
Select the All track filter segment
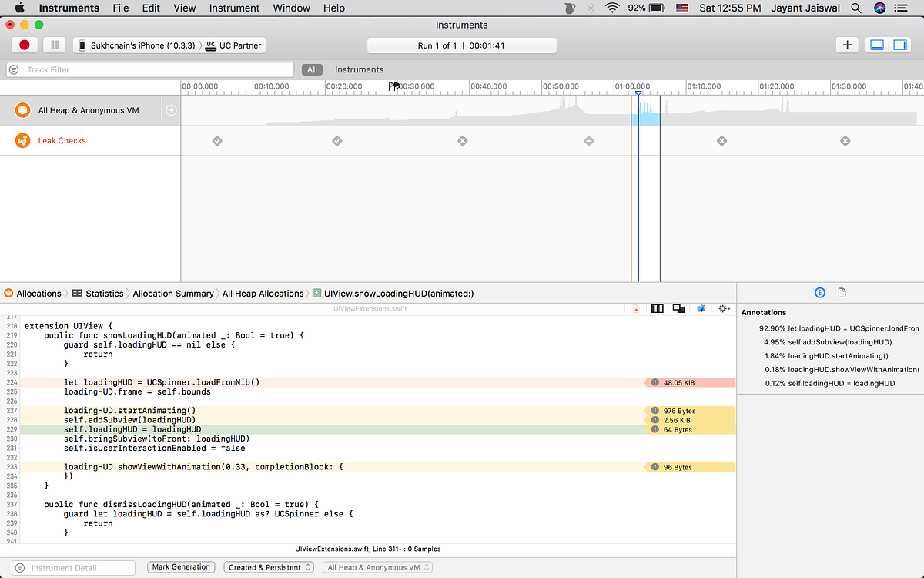point(312,69)
